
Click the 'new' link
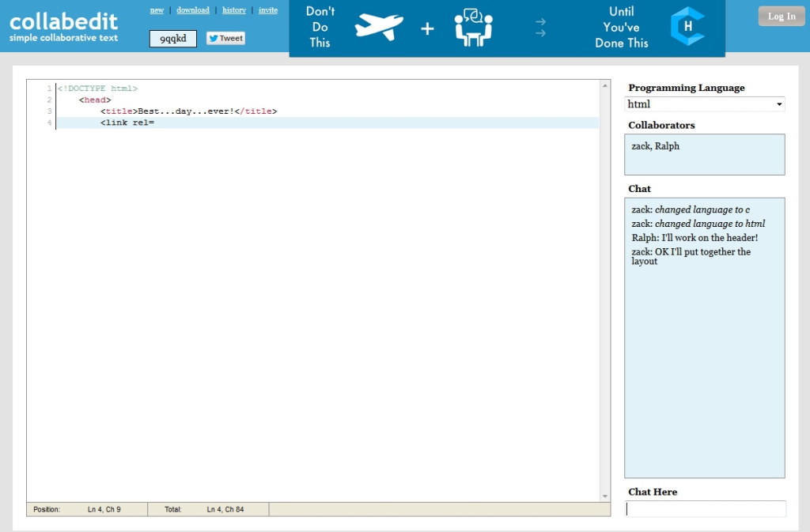157,10
